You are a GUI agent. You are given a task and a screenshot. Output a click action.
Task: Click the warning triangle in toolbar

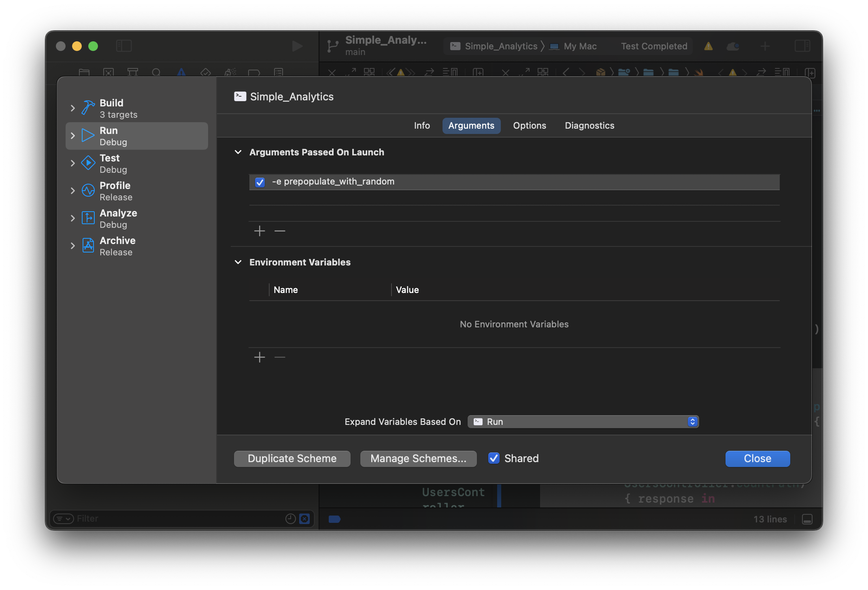point(708,46)
